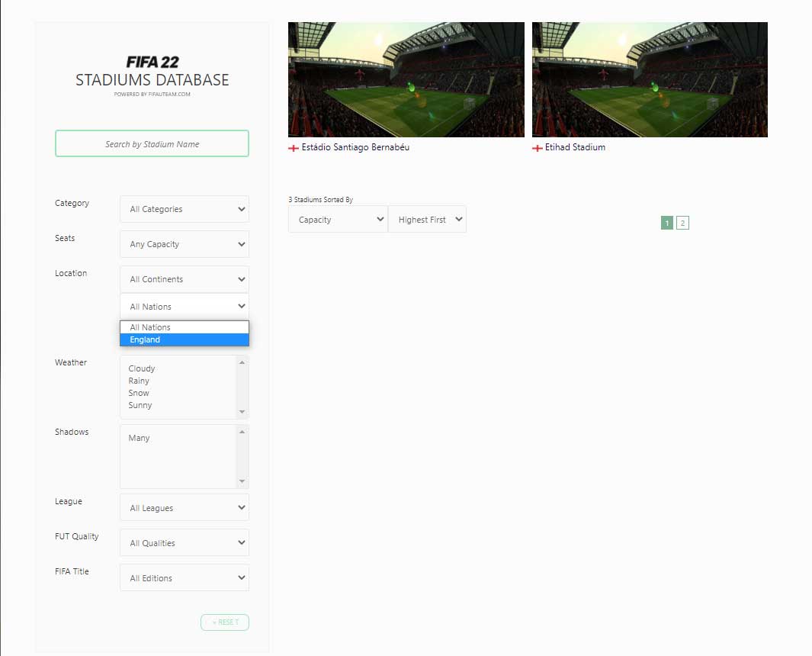Go to results page 2
812x656 pixels.
point(682,223)
